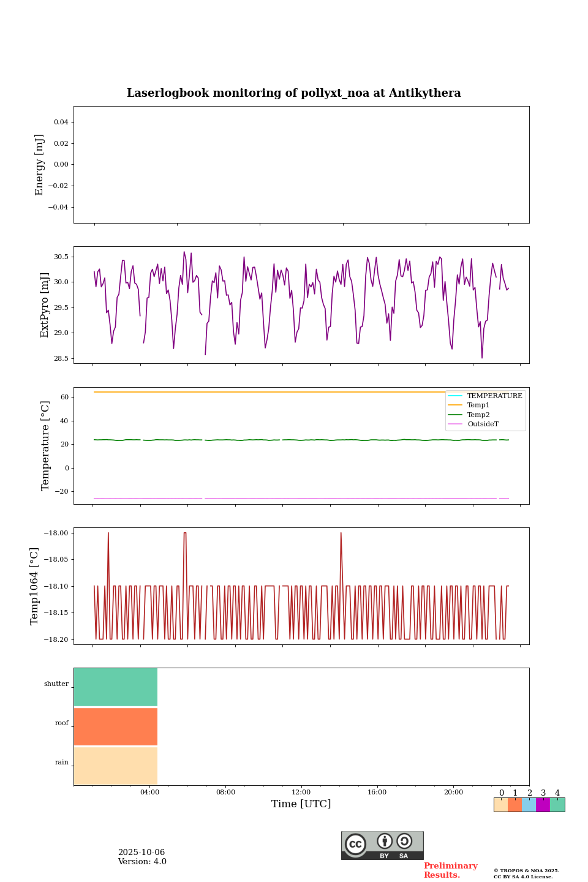588x882 pixels.
Task: Pick the orange color swatch labeled 1
Action: [x=514, y=805]
